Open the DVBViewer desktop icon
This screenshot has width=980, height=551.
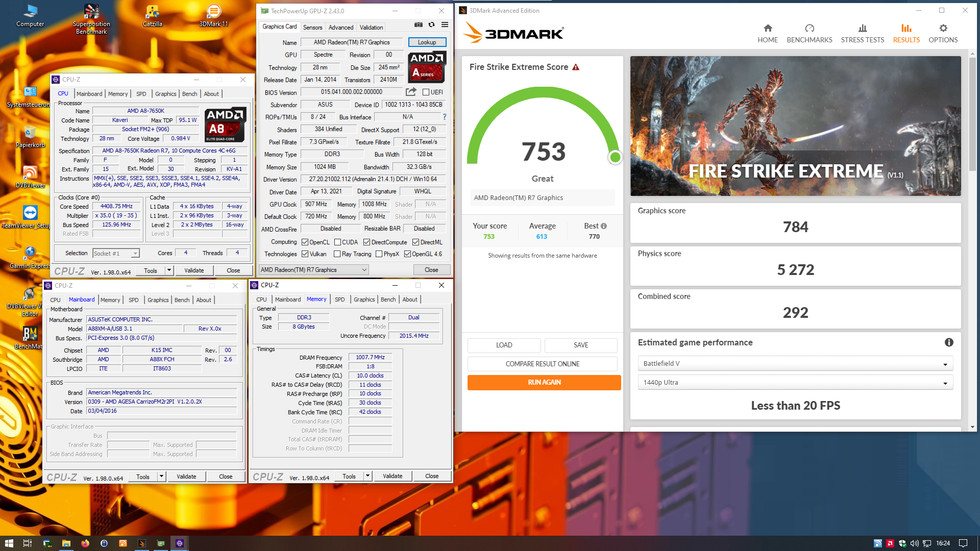30,177
